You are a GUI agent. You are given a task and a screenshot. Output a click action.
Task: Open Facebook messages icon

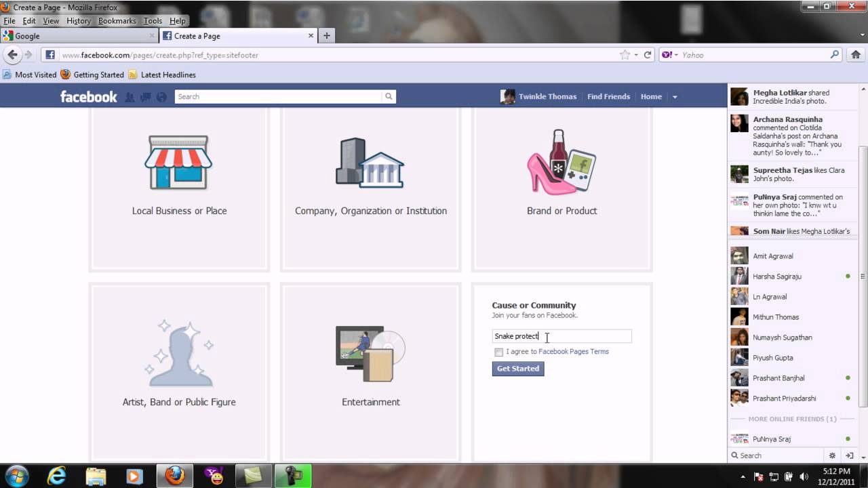click(x=145, y=97)
